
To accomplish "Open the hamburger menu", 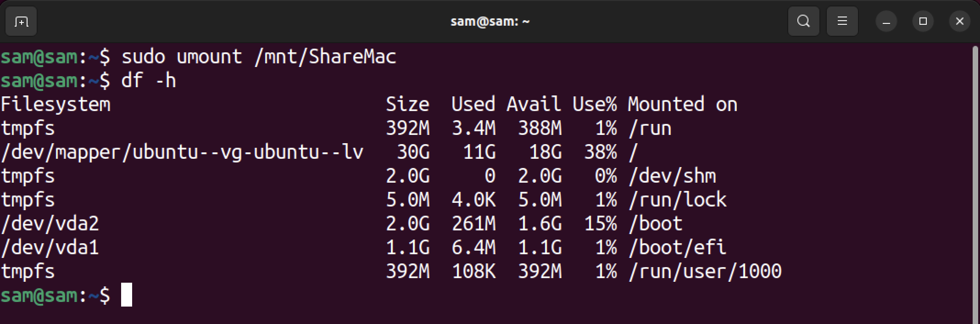I will [842, 21].
